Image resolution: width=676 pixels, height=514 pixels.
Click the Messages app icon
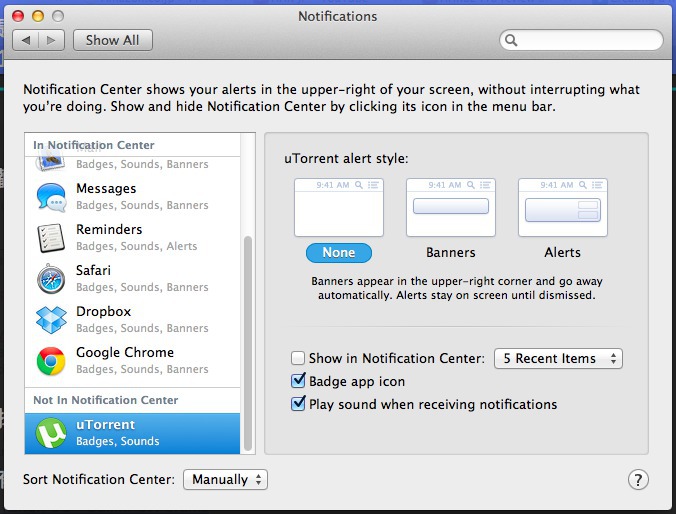[x=51, y=197]
